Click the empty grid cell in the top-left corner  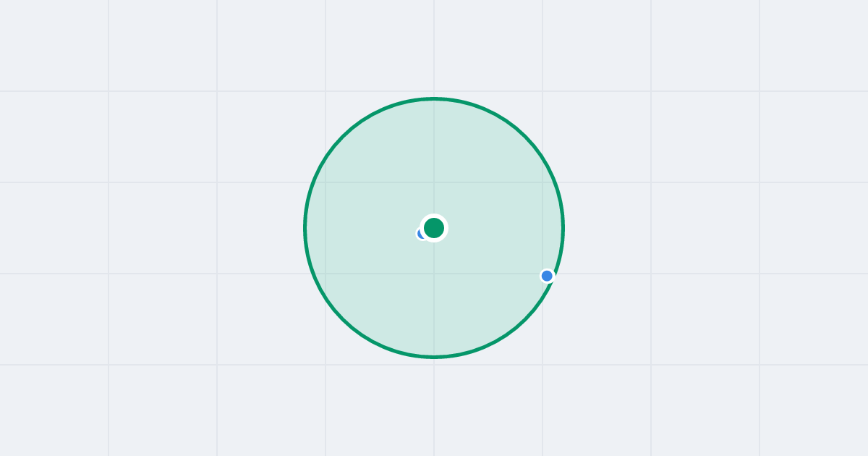(54, 46)
